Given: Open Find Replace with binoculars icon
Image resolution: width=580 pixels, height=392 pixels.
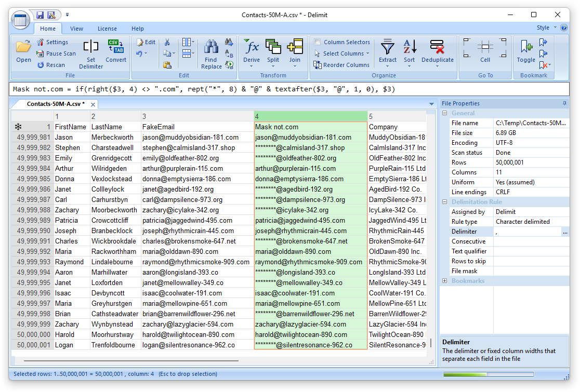Looking at the screenshot, I should [211, 54].
